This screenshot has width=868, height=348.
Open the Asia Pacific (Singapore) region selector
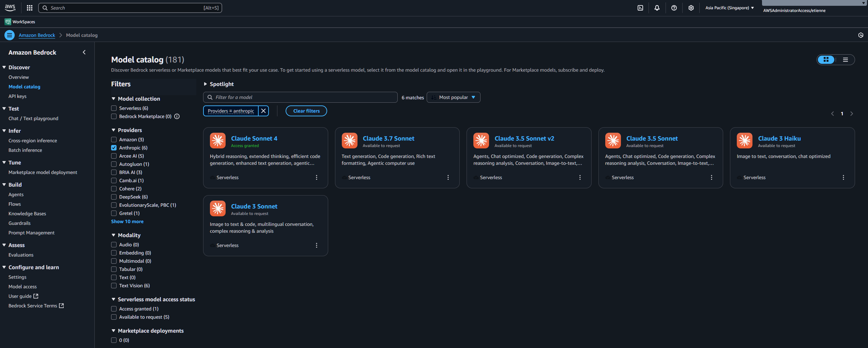pyautogui.click(x=729, y=8)
